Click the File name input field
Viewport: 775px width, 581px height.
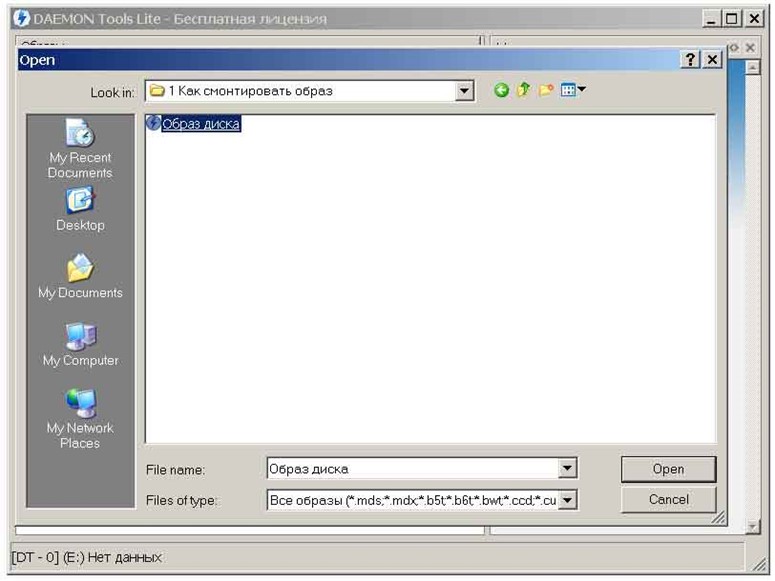pos(413,468)
